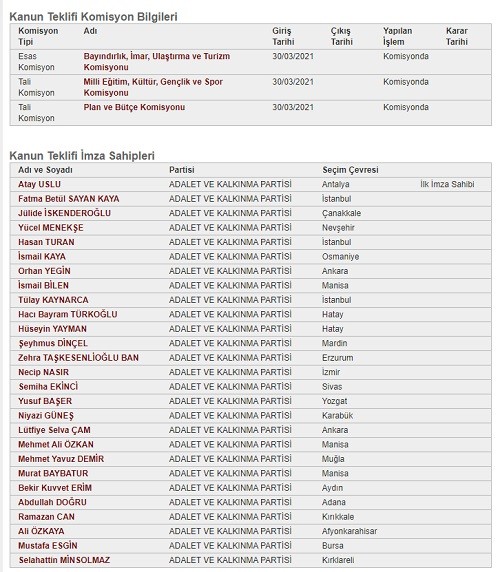Viewport: 500px width, 572px height.
Task: Open Mustafa ESGİN deputy page
Action: point(48,546)
